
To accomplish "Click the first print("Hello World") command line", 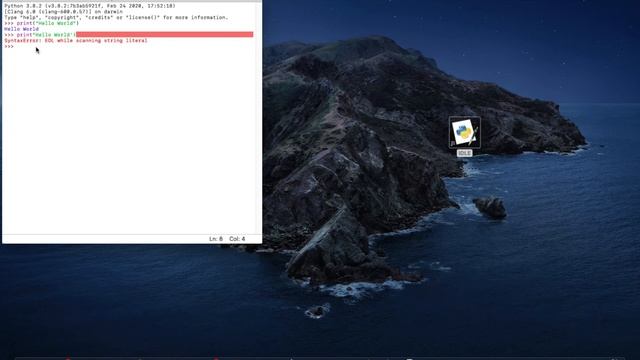I will pos(42,23).
